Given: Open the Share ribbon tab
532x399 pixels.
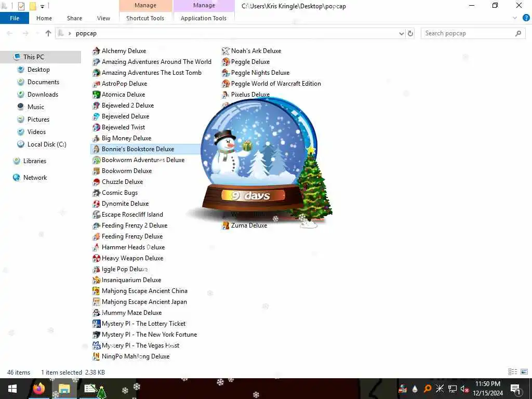Looking at the screenshot, I should tap(74, 18).
